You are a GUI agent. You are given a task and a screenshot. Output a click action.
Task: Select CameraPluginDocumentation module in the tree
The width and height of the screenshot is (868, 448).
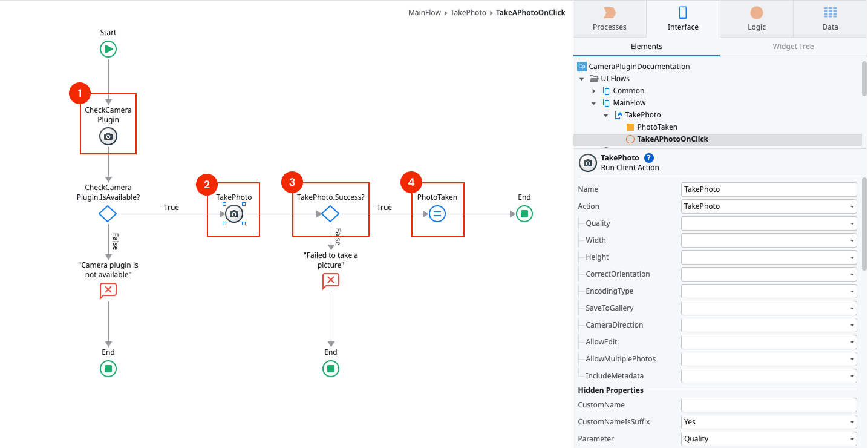click(x=633, y=67)
